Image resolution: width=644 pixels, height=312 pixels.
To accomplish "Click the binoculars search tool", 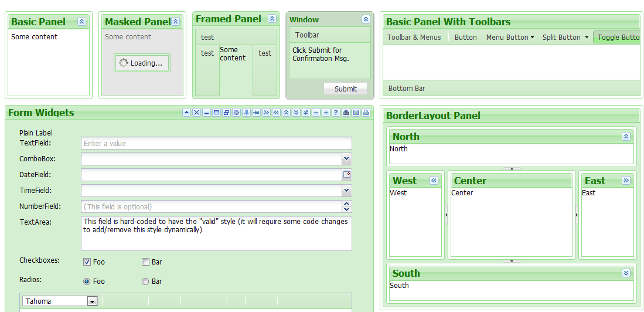I will click(x=346, y=112).
